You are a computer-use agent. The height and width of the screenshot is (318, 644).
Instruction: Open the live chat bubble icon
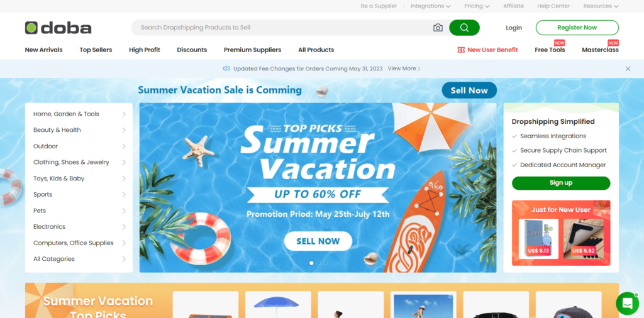click(627, 303)
